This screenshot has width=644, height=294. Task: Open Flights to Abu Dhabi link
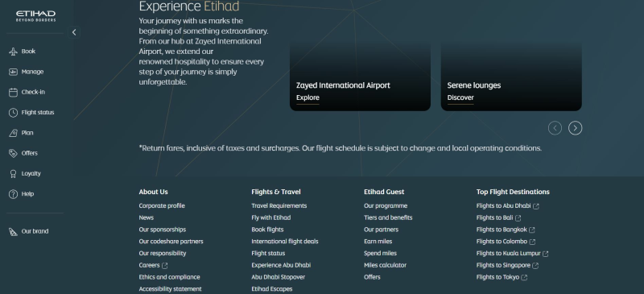coord(504,205)
